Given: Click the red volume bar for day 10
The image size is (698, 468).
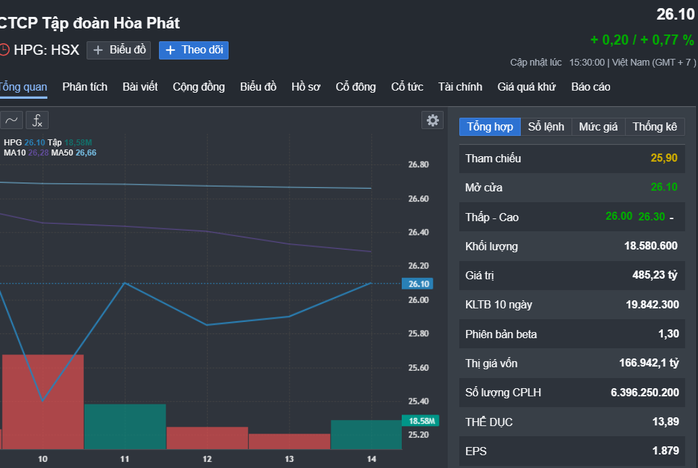Looking at the screenshot, I should point(43,402).
